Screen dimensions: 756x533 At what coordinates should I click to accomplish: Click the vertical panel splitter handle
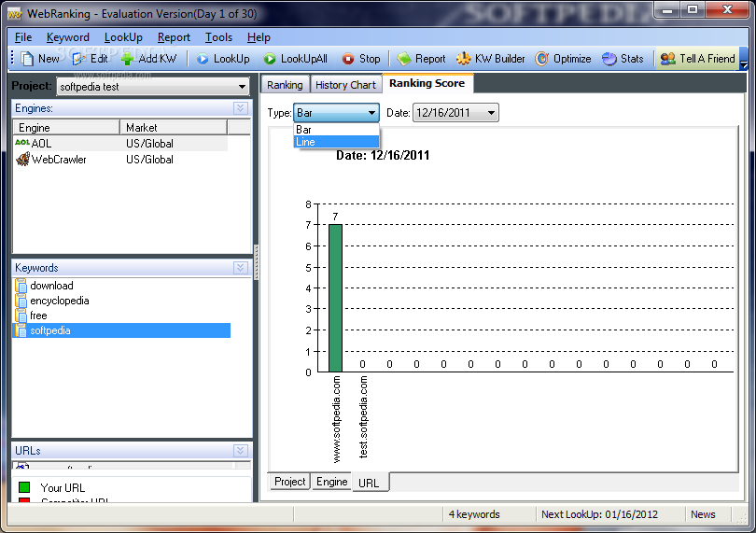256,262
